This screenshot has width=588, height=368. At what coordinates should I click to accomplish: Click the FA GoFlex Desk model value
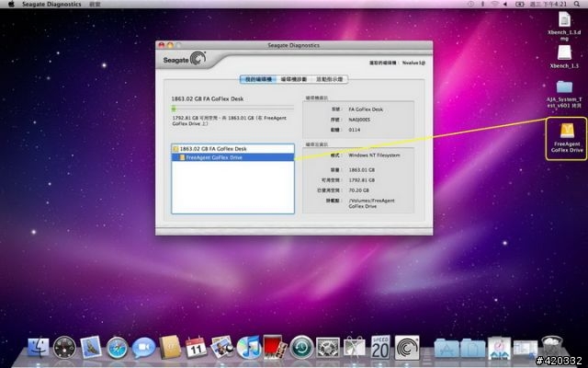coord(366,109)
